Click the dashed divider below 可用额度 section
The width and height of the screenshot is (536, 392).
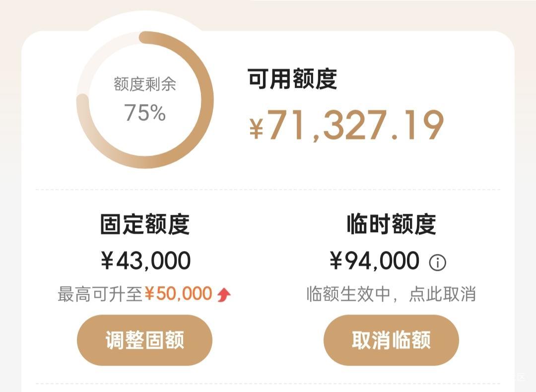tap(268, 190)
